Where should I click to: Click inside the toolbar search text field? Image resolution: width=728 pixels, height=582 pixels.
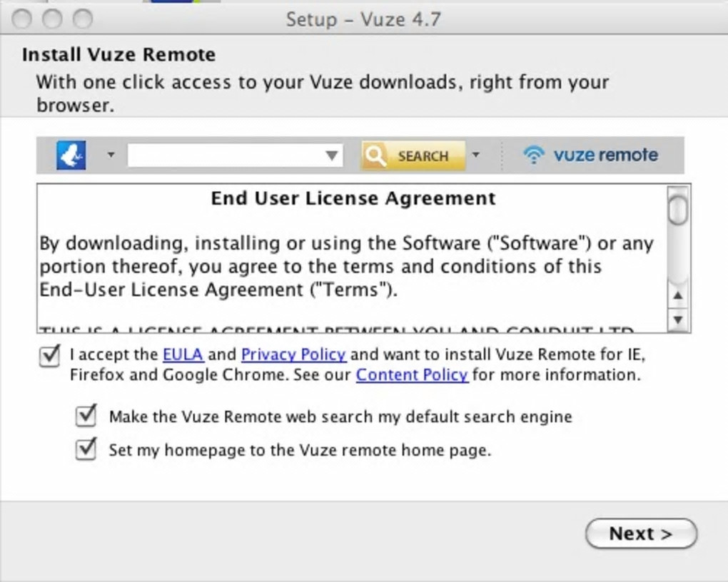point(225,155)
